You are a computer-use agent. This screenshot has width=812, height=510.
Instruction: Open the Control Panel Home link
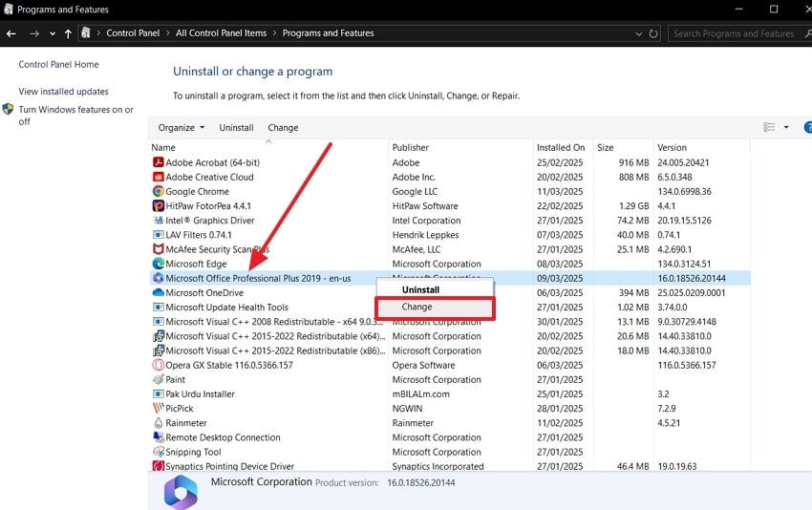coord(58,65)
